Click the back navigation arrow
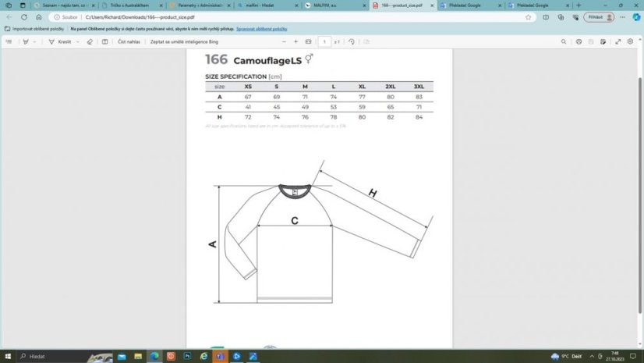 pyautogui.click(x=9, y=17)
